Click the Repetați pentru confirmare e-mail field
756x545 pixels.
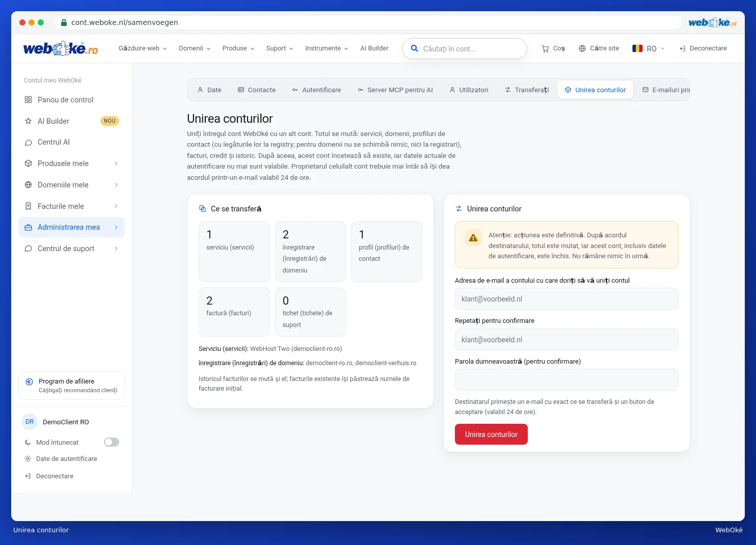tap(566, 340)
